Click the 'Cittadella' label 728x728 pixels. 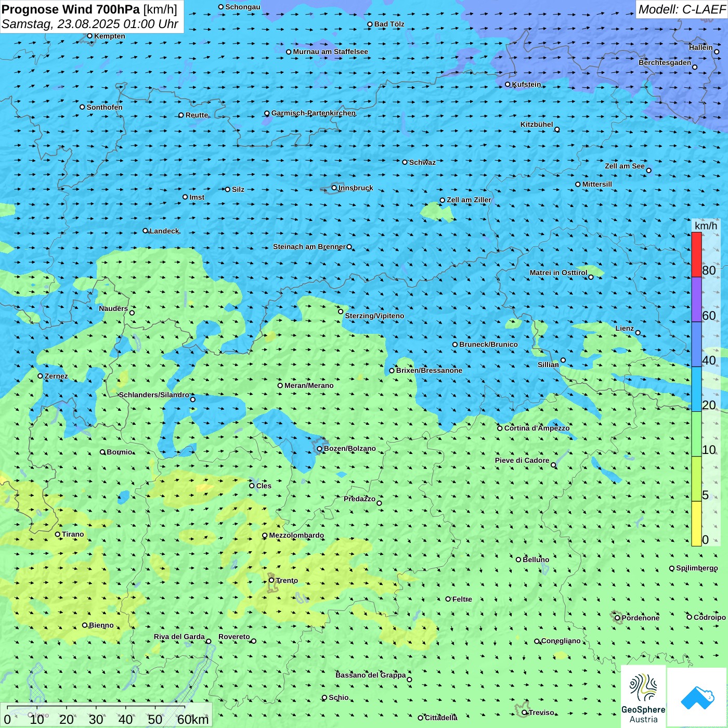point(441,718)
